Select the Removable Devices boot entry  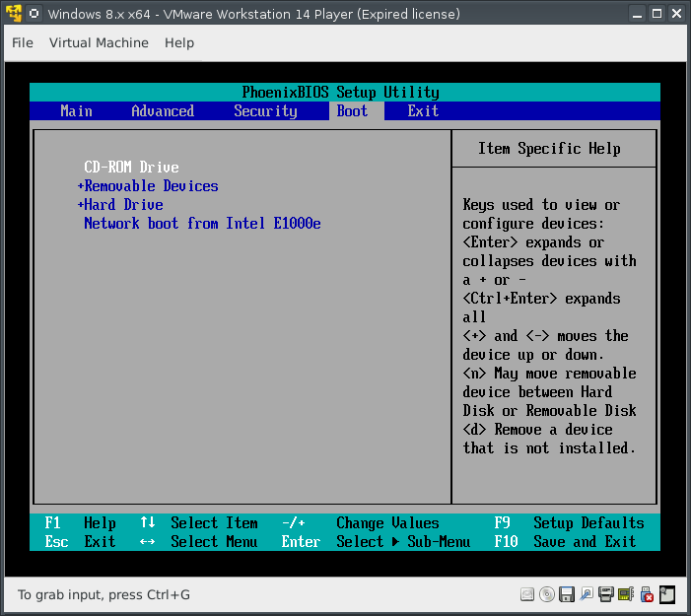pos(151,186)
